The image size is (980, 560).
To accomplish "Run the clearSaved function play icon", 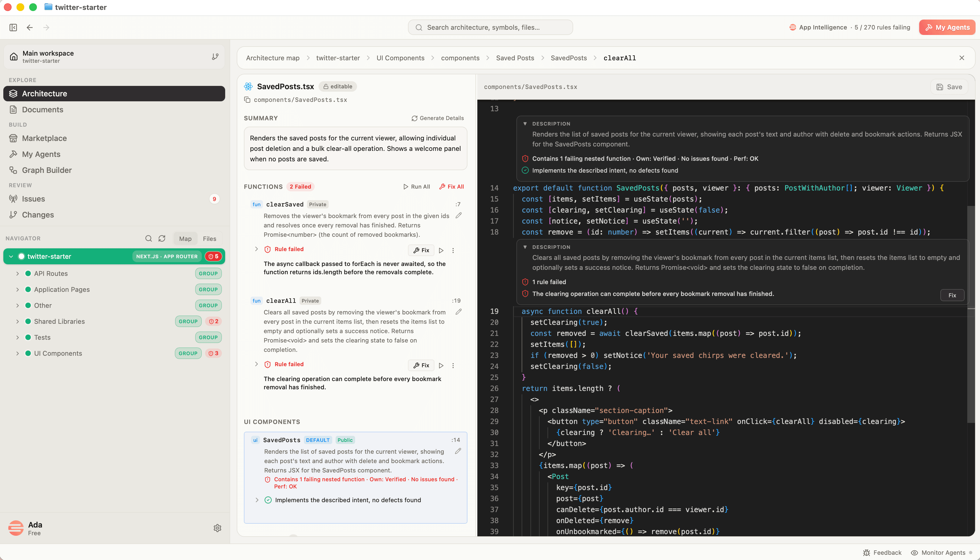I will (x=441, y=250).
